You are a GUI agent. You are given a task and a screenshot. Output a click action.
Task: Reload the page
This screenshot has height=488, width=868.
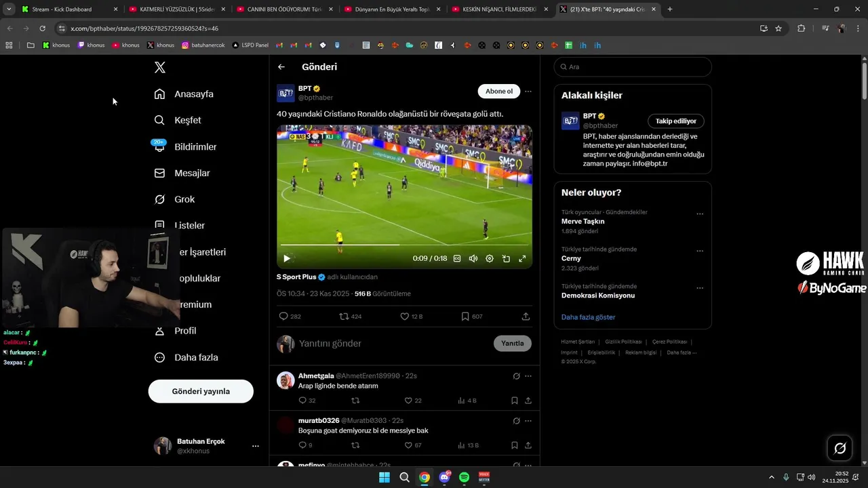tap(42, 28)
